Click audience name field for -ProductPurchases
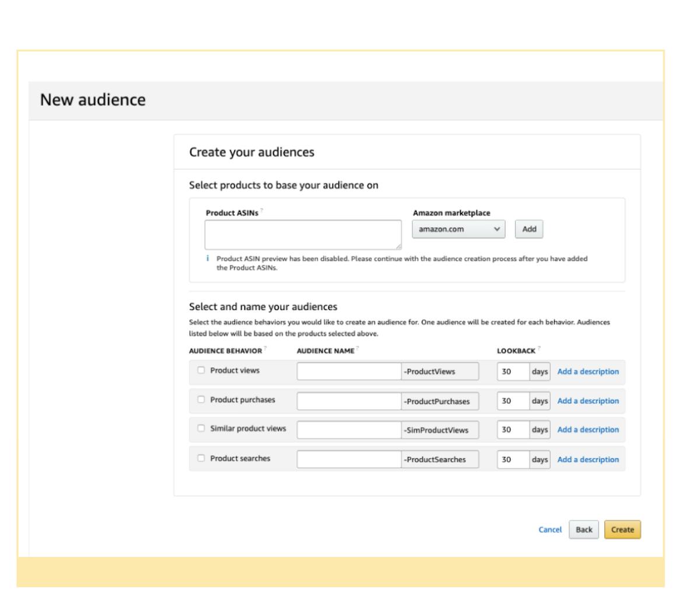700x600 pixels. [x=349, y=401]
